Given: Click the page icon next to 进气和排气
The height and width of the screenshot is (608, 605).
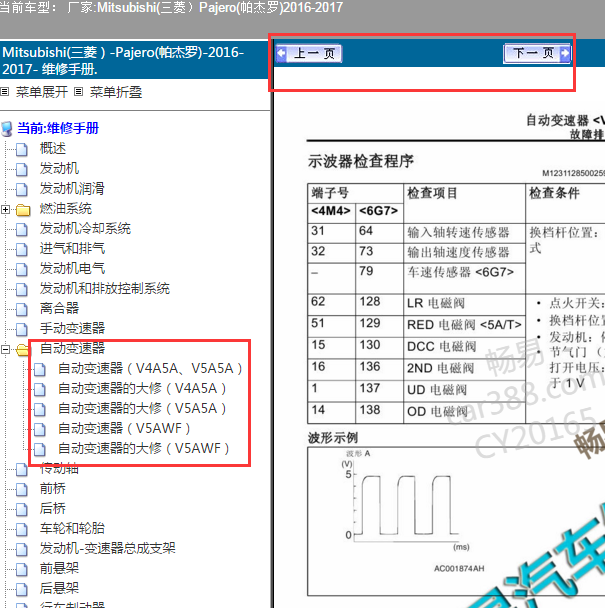Looking at the screenshot, I should 22,250.
